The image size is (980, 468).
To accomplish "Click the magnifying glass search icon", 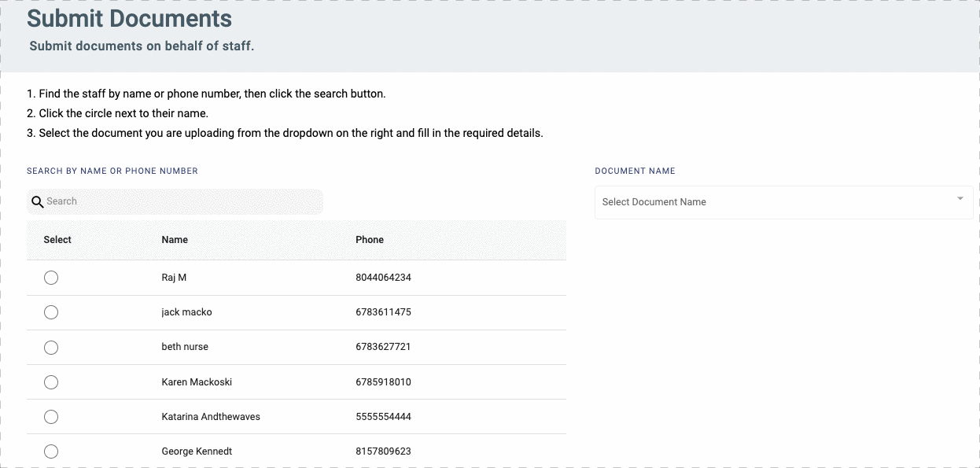I will click(x=37, y=201).
